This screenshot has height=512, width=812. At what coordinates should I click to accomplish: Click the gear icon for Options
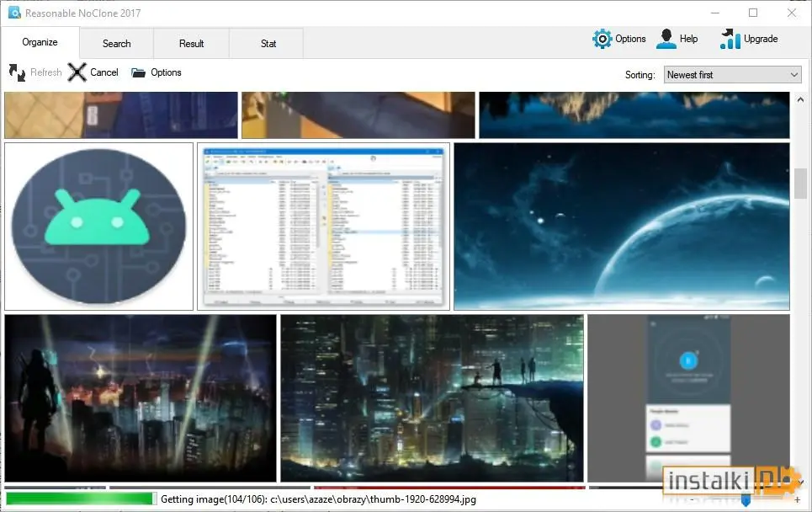[x=602, y=39]
